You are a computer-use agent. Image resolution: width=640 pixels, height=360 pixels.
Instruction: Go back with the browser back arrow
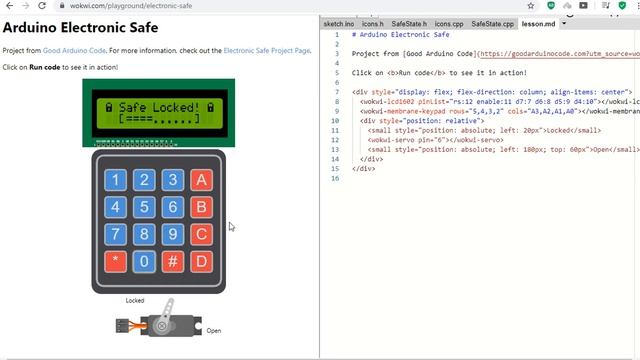(x=9, y=6)
